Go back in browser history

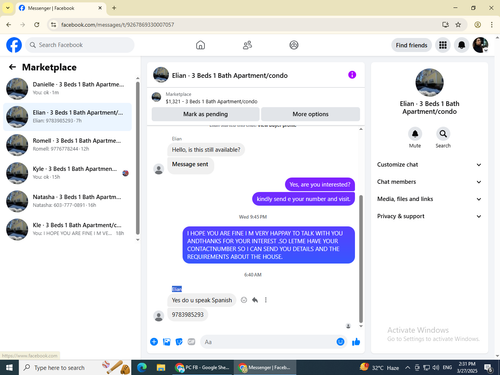click(x=9, y=25)
